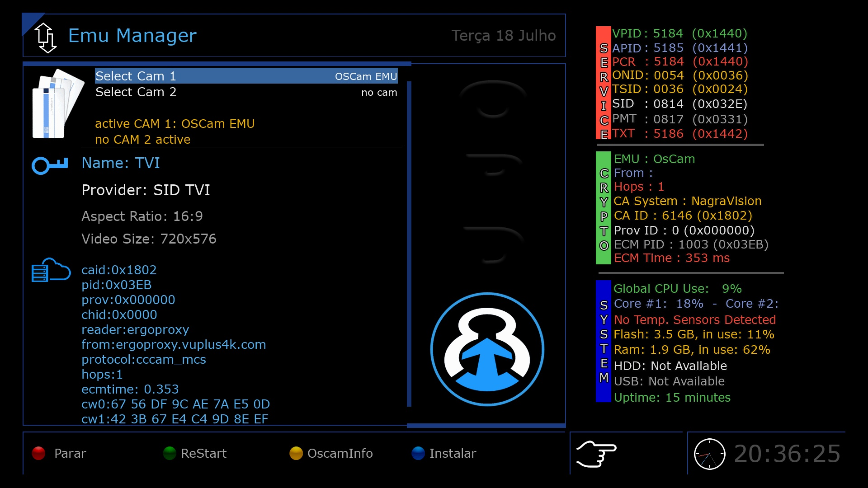Click the Emu Manager up-down arrows icon

(46, 38)
